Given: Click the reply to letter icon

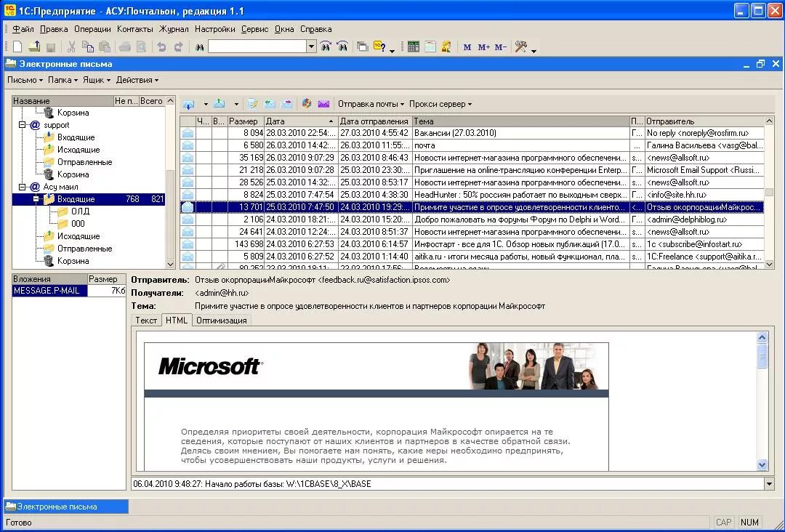Looking at the screenshot, I should tap(270, 104).
